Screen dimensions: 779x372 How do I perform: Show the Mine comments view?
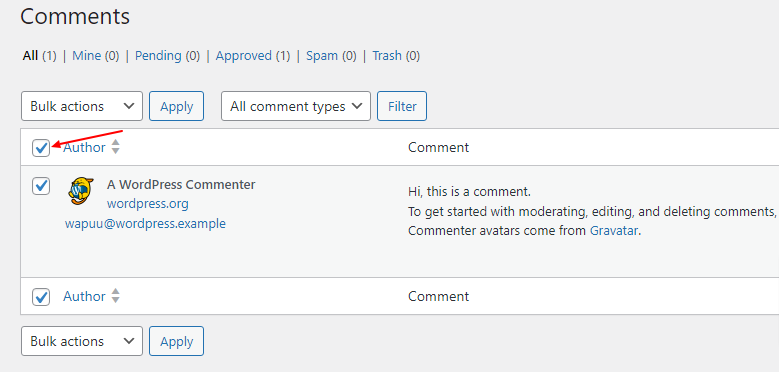click(86, 56)
